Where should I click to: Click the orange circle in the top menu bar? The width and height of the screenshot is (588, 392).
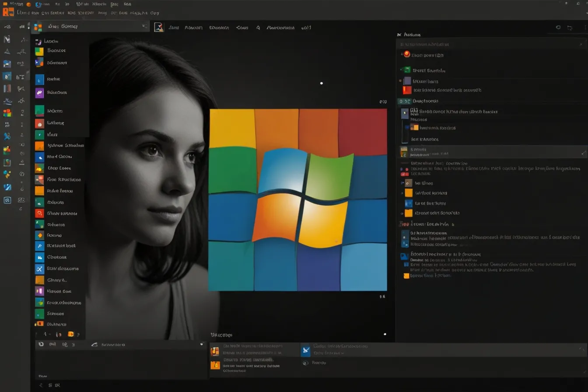[28, 4]
